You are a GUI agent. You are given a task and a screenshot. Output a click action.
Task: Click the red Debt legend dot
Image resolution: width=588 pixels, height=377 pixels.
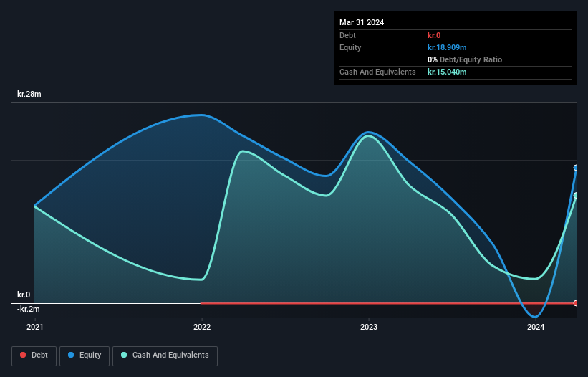point(23,355)
